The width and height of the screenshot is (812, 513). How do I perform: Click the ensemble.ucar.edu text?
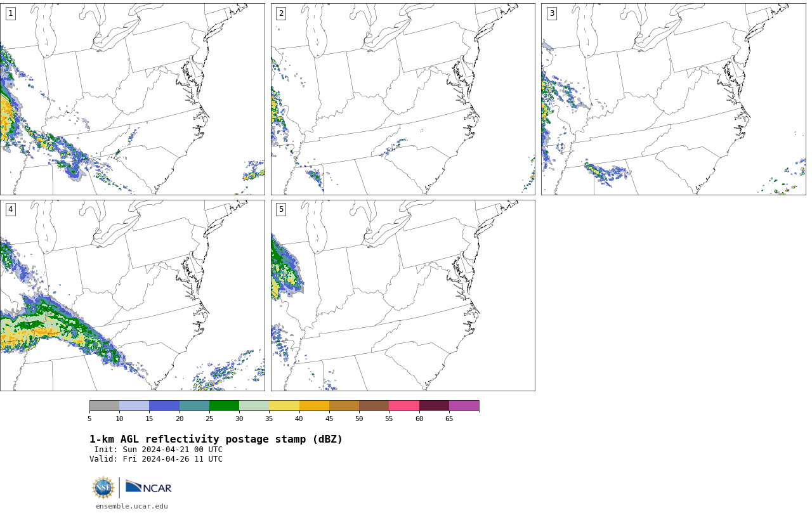[x=132, y=506]
